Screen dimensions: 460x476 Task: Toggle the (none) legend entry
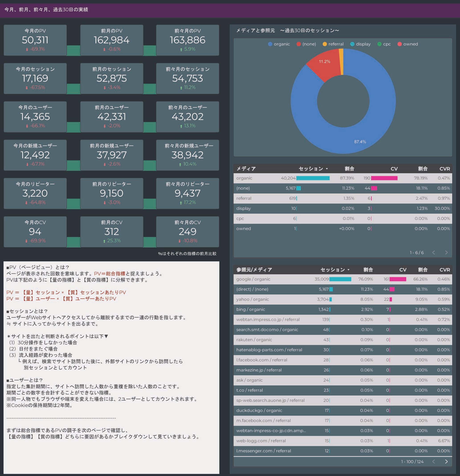309,44
